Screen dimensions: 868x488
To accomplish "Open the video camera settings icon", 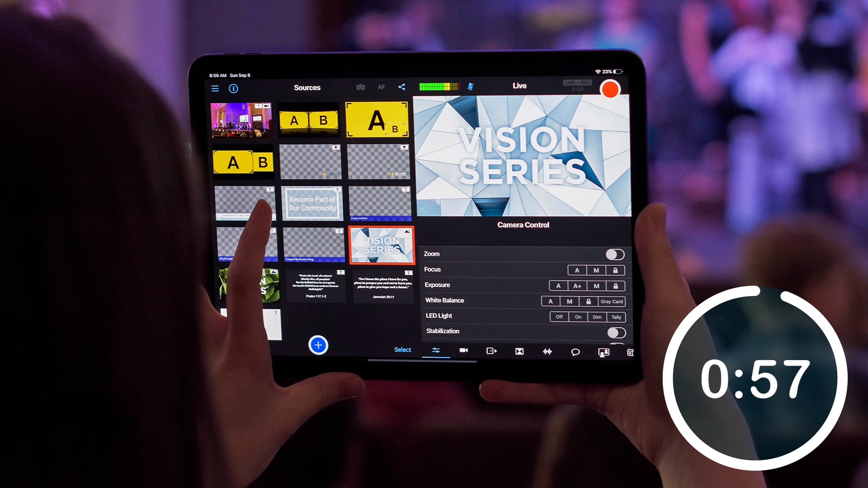I will pyautogui.click(x=464, y=352).
